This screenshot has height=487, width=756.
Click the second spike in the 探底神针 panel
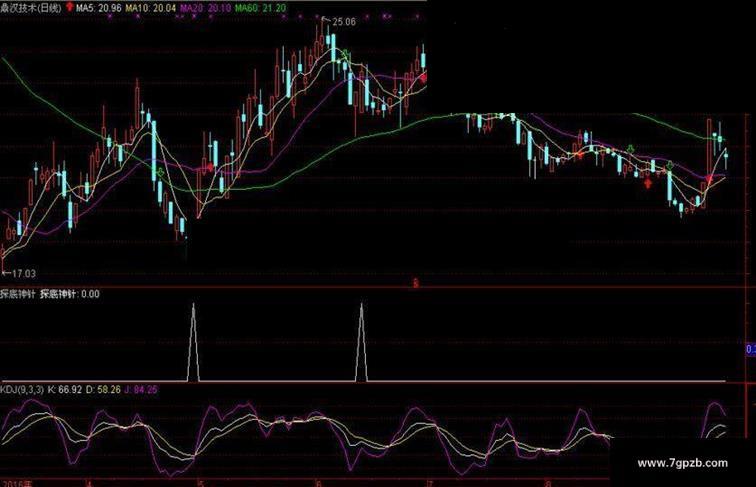pos(362,342)
